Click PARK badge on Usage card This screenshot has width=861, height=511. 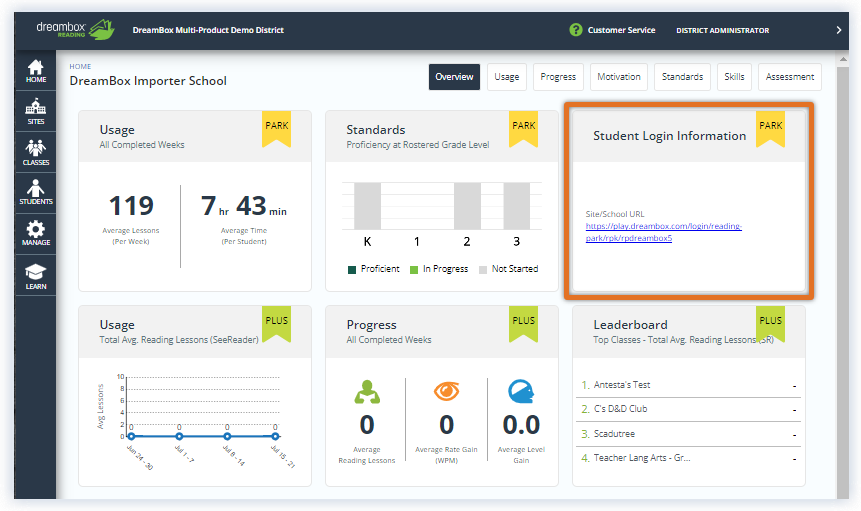[x=276, y=130]
